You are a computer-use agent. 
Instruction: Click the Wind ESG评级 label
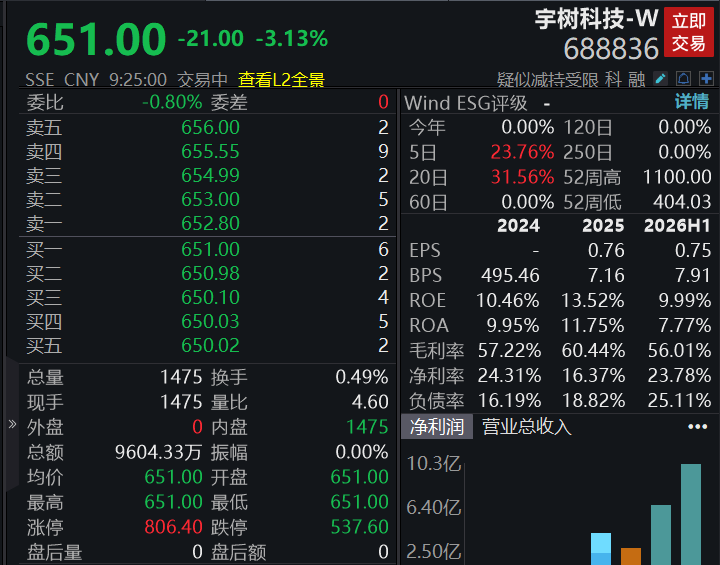[466, 103]
